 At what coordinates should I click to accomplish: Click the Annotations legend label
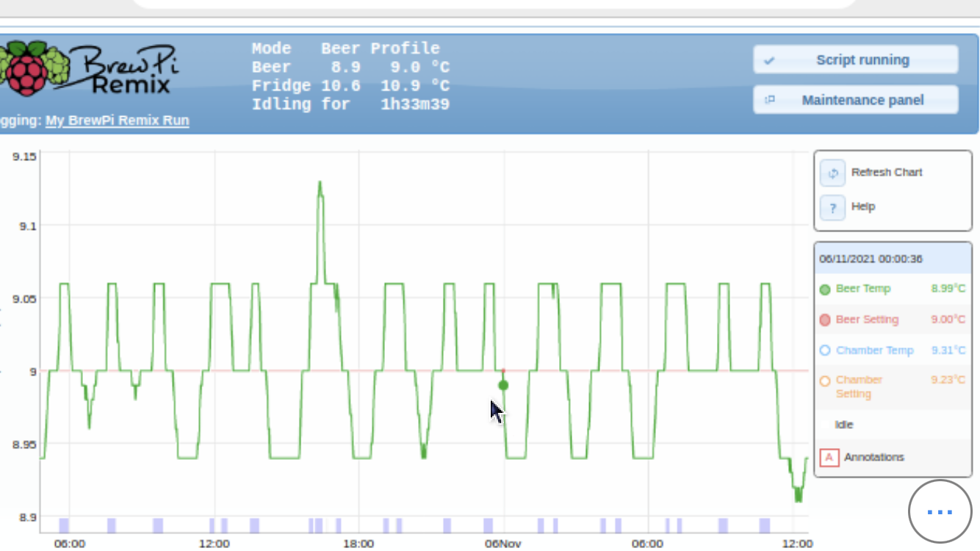(x=873, y=457)
